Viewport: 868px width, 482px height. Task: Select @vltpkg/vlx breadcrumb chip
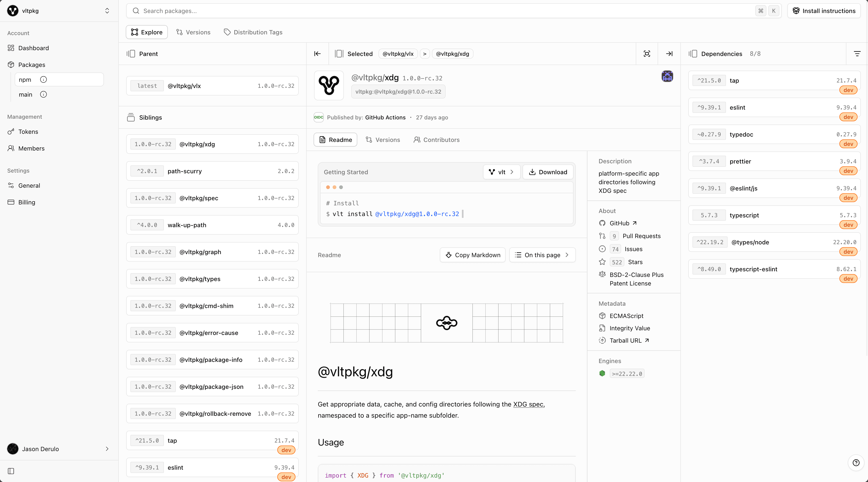pos(398,54)
